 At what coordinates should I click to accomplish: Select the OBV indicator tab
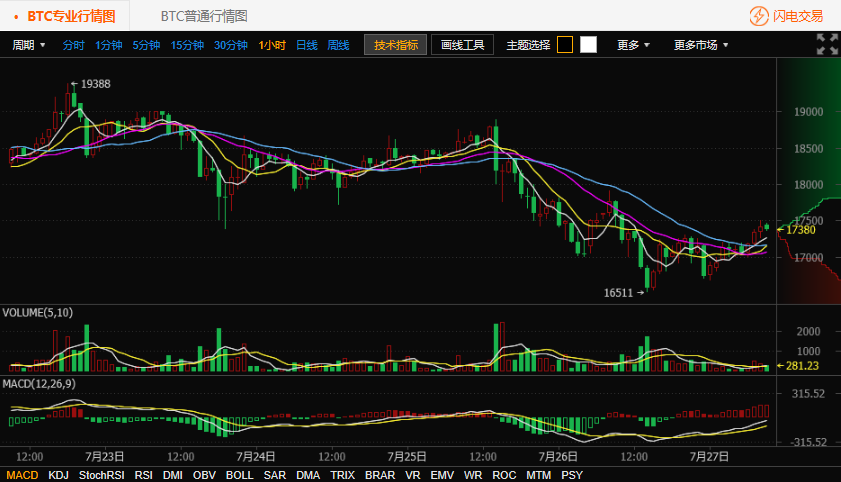[204, 475]
